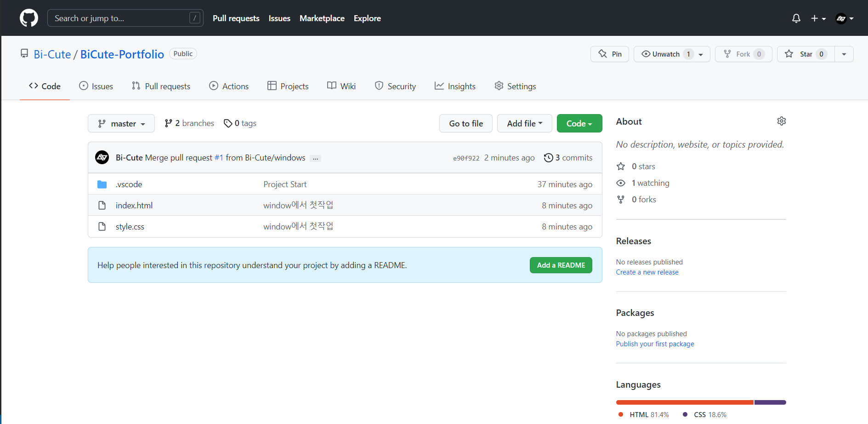
Task: Open the user avatar menu
Action: (845, 18)
